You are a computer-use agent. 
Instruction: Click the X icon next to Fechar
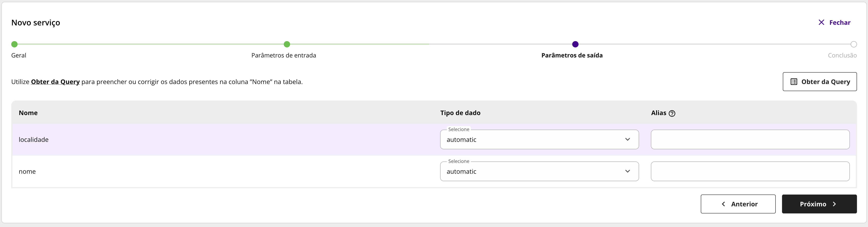pyautogui.click(x=821, y=23)
